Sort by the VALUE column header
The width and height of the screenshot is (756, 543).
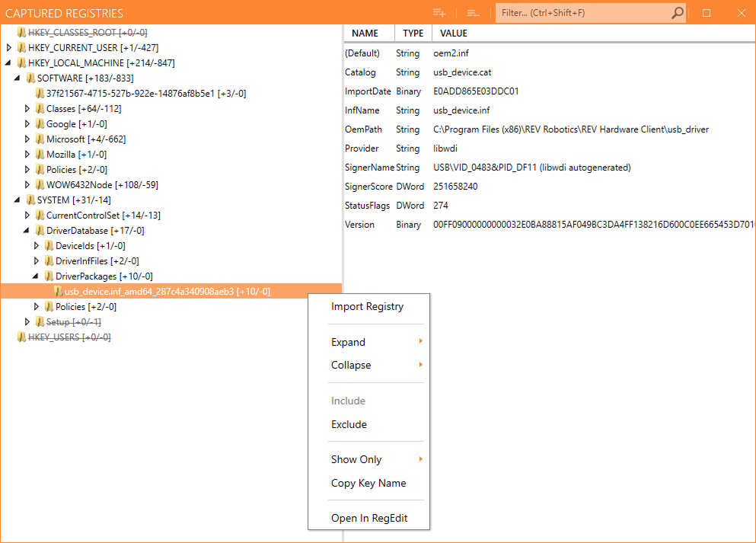click(454, 34)
